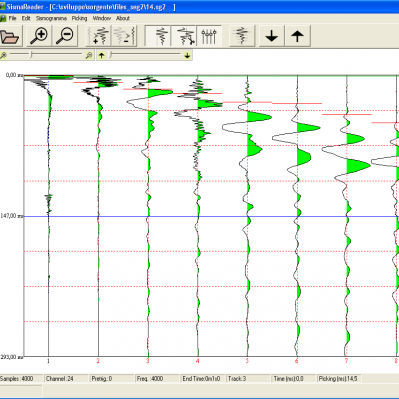Select trace number 7 label
The width and height of the screenshot is (399, 399).
[346, 361]
